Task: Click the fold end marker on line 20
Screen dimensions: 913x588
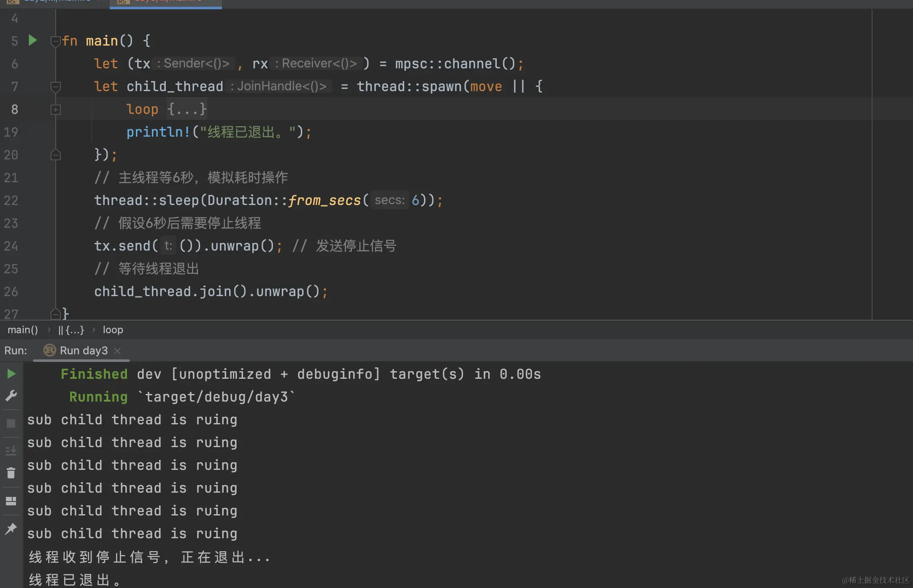Action: coord(55,155)
